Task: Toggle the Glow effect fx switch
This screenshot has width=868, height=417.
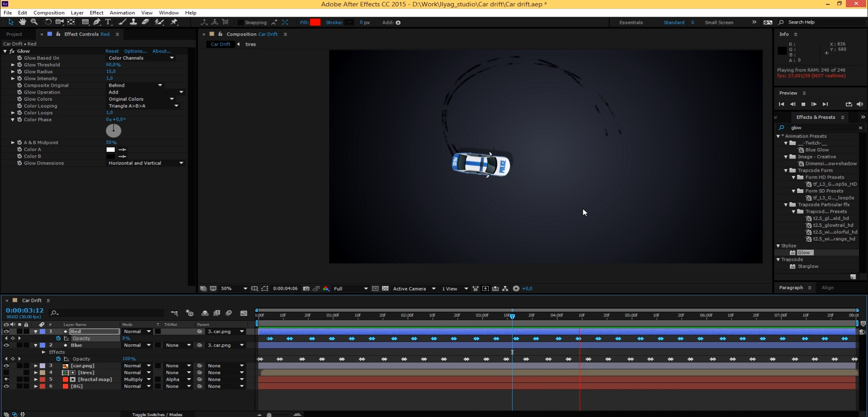Action: 12,51
